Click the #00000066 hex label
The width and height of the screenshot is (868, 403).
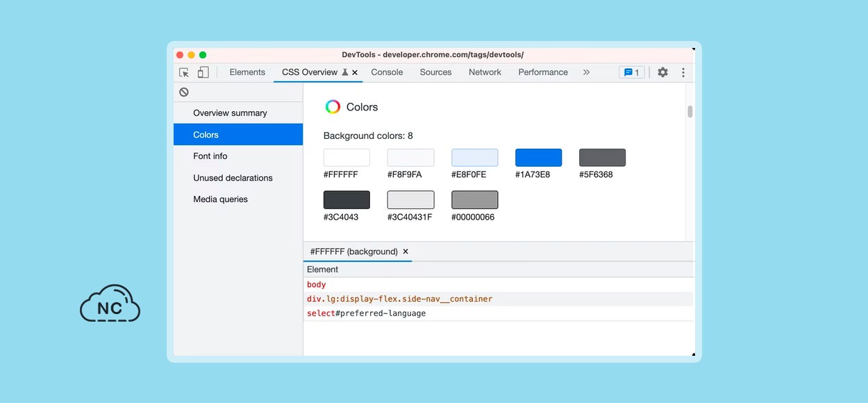coord(473,217)
